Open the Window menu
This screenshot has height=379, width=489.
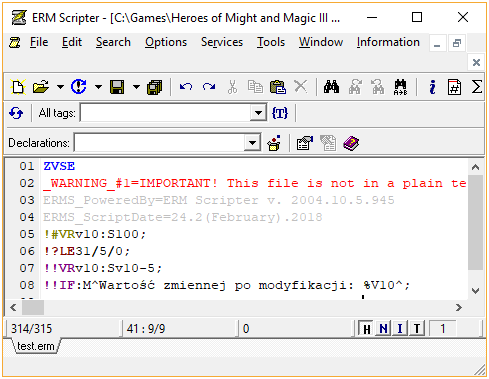point(321,42)
